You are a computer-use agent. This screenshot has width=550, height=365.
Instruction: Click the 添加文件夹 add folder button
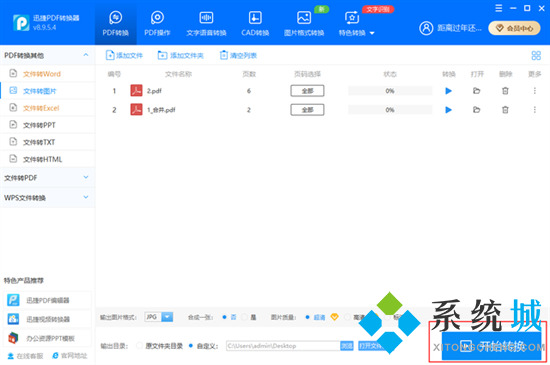pos(180,55)
